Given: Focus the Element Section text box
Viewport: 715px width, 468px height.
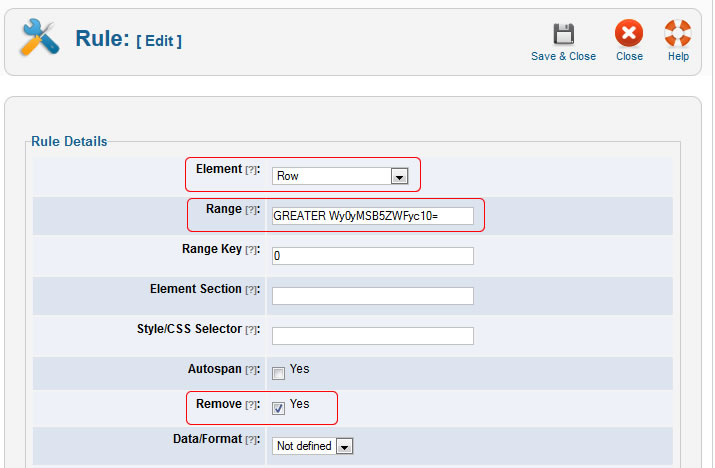Looking at the screenshot, I should (x=372, y=296).
